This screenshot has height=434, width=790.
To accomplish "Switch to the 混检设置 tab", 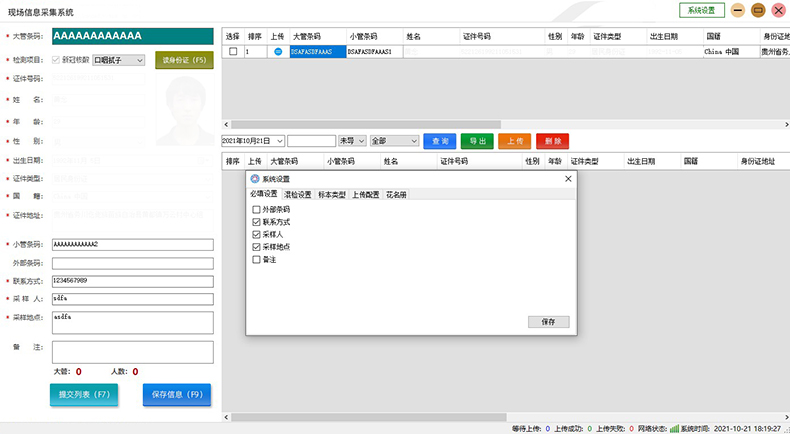I will click(x=297, y=194).
